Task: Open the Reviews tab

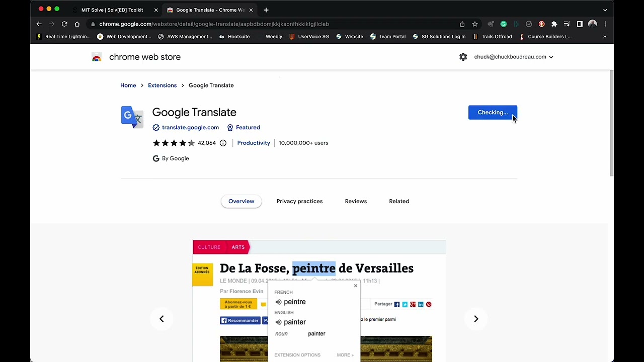Action: (x=356, y=201)
